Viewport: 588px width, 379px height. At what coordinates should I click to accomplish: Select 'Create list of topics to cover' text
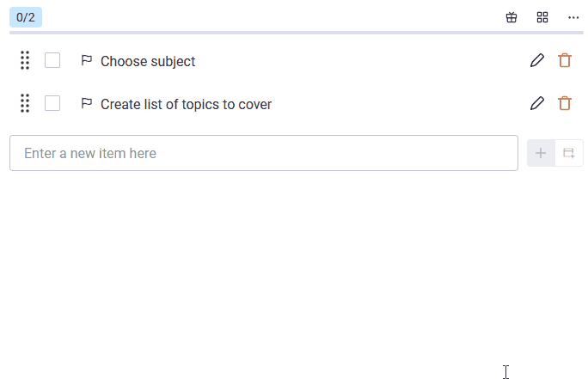pos(186,104)
